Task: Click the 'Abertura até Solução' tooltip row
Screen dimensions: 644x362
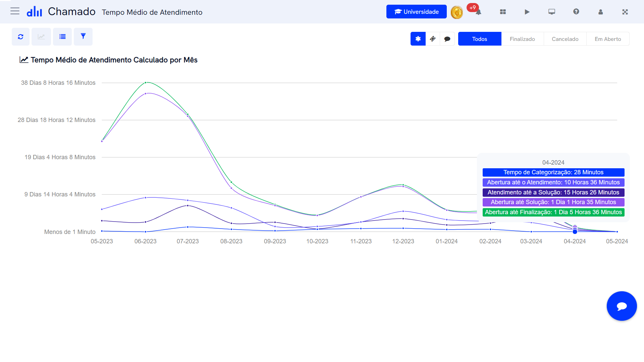Action: [553, 202]
